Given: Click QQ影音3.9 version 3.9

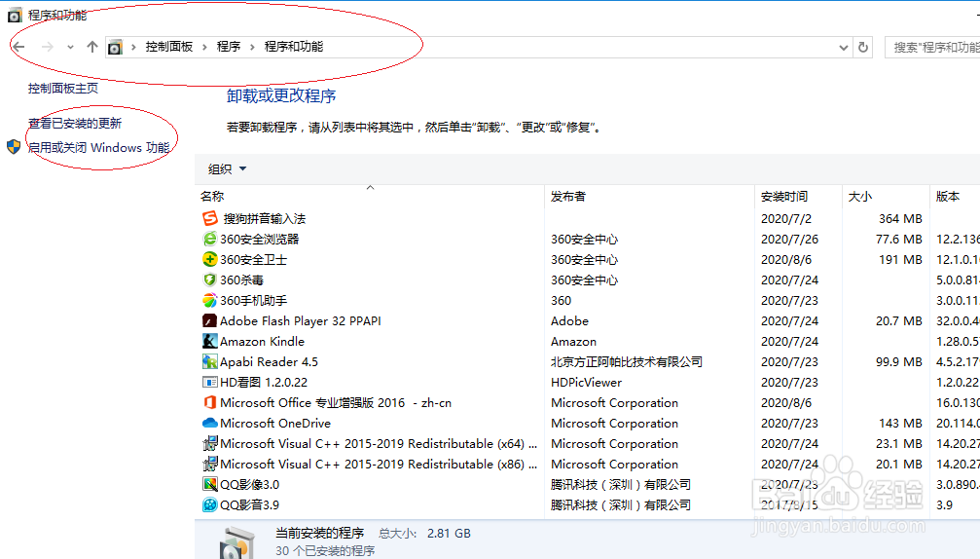Looking at the screenshot, I should coord(944,505).
